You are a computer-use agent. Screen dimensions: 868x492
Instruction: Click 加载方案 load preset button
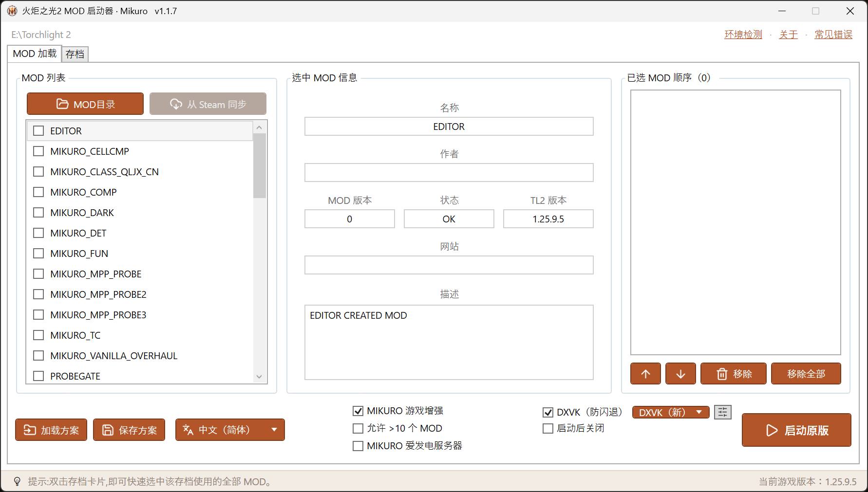(x=51, y=430)
